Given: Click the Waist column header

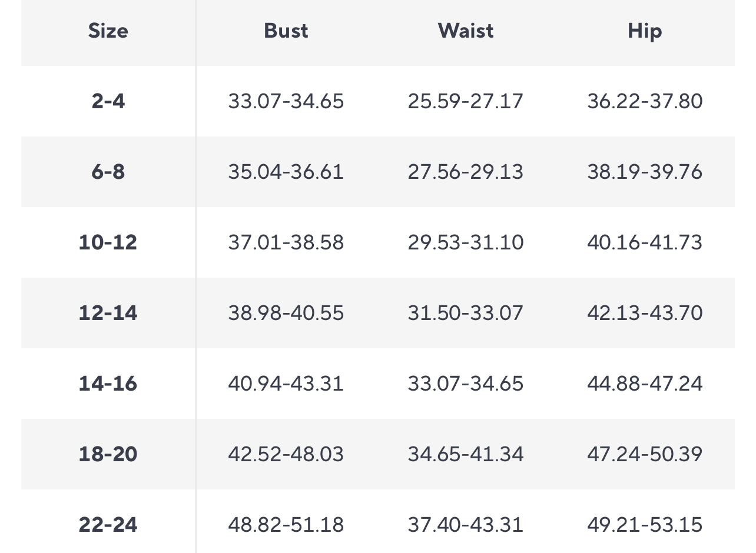Looking at the screenshot, I should (465, 31).
